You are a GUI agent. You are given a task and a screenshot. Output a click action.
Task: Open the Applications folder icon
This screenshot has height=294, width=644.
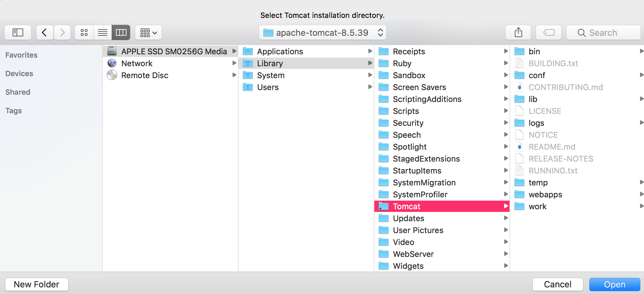[248, 51]
